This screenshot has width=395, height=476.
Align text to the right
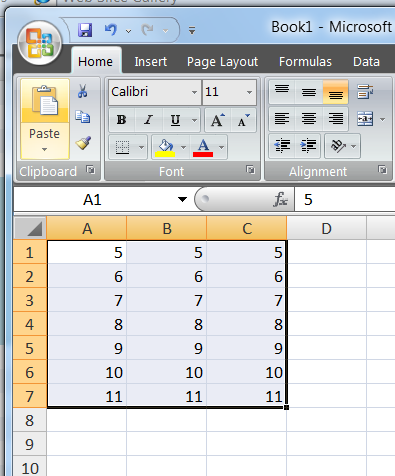[x=335, y=119]
